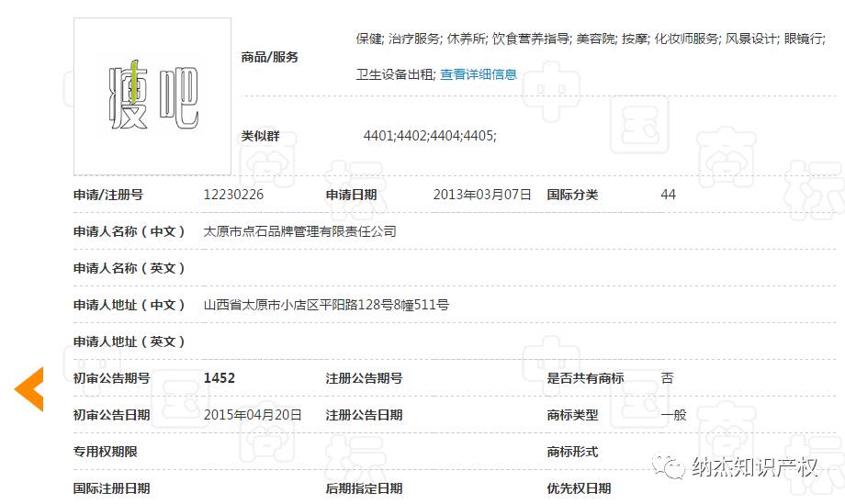The width and height of the screenshot is (845, 504).
Task: Click the 申请人名称（中文） label
Action: 130,231
